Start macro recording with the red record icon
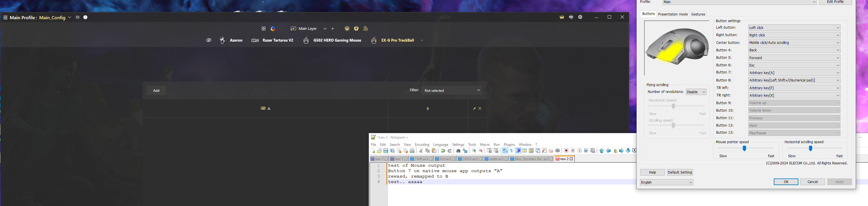The height and width of the screenshot is (206, 868). pos(566,151)
